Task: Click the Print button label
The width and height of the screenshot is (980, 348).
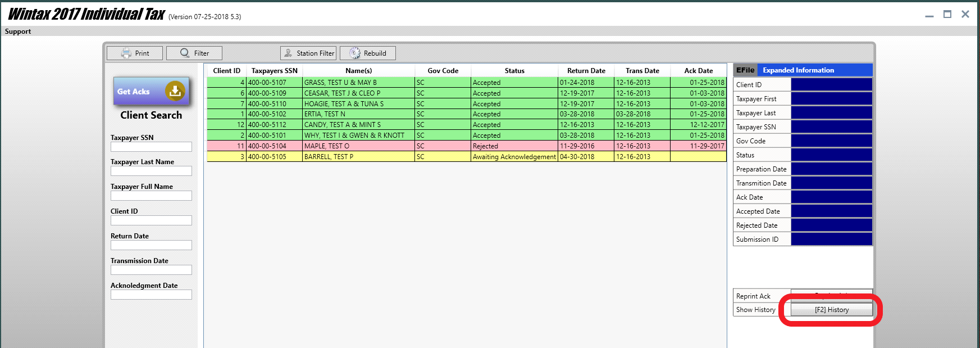Action: point(142,53)
